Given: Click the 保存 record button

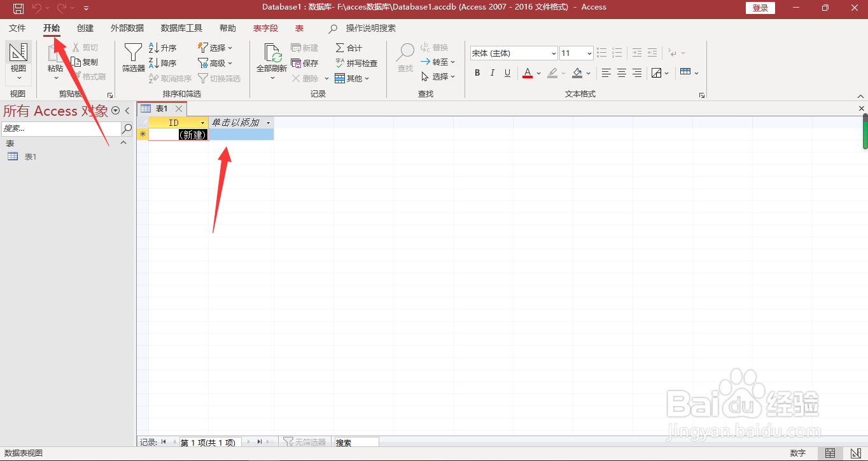Looking at the screenshot, I should (305, 63).
